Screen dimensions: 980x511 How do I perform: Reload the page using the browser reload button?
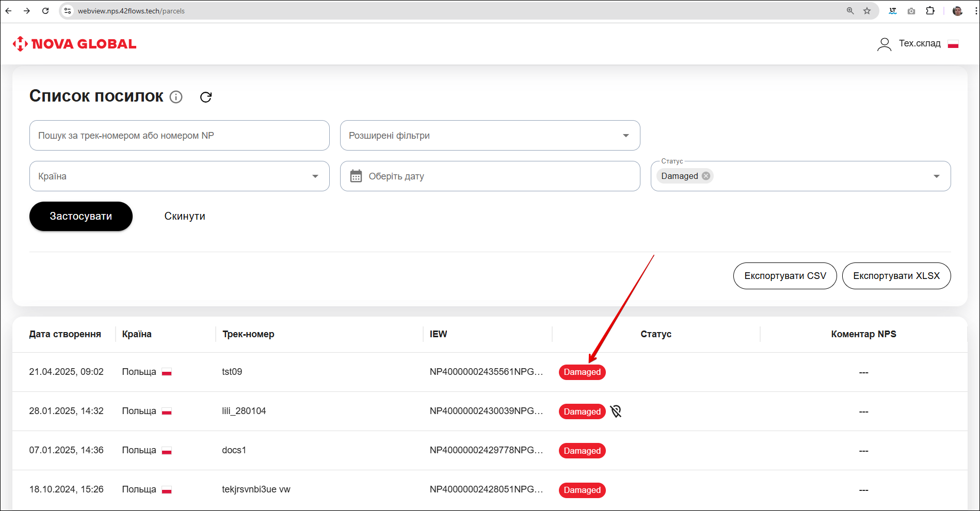tap(45, 11)
